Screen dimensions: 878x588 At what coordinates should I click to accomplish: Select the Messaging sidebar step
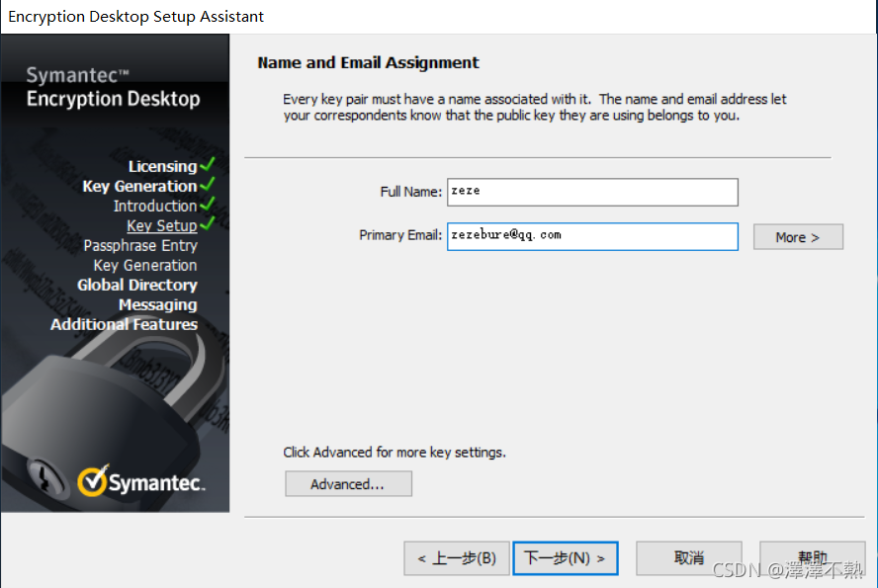click(x=158, y=305)
